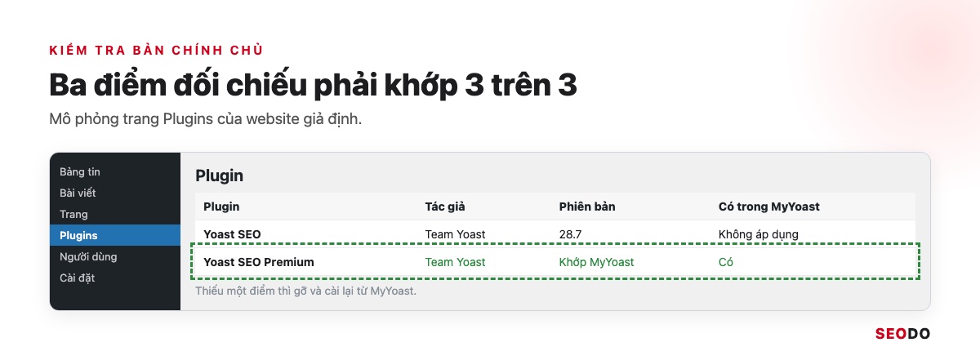This screenshot has width=980, height=360.
Task: Click the version number 28.7
Action: coord(571,234)
